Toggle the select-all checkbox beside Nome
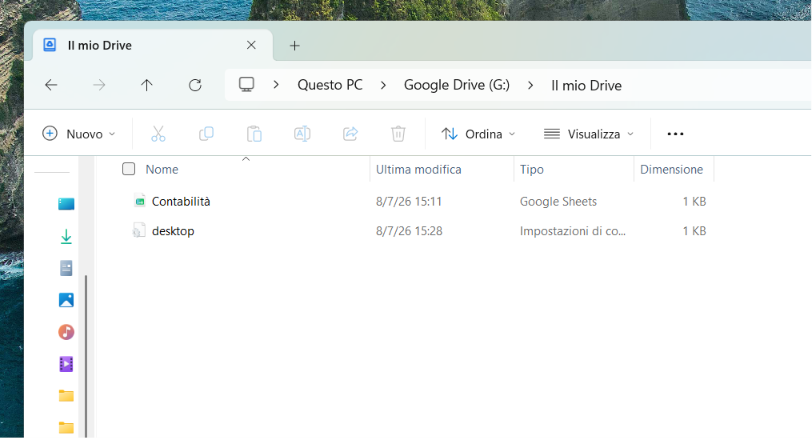Viewport: 812px width, 438px height. tap(128, 169)
